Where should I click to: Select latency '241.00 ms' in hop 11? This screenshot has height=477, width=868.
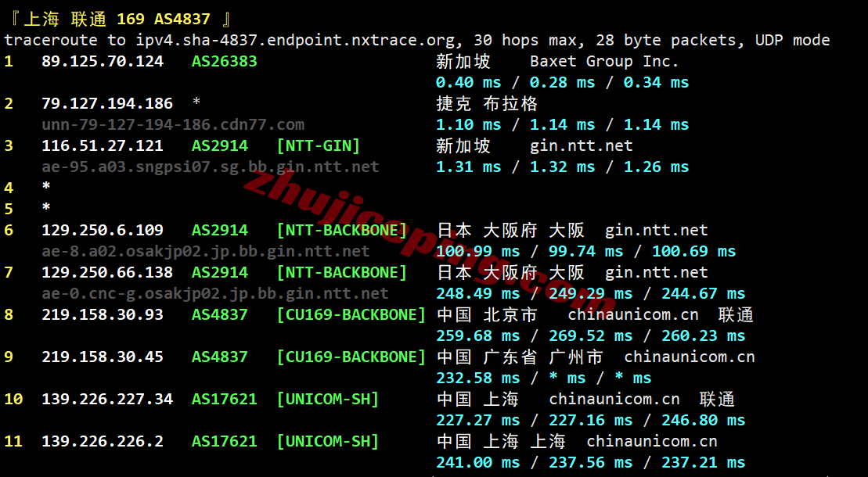pyautogui.click(x=477, y=462)
